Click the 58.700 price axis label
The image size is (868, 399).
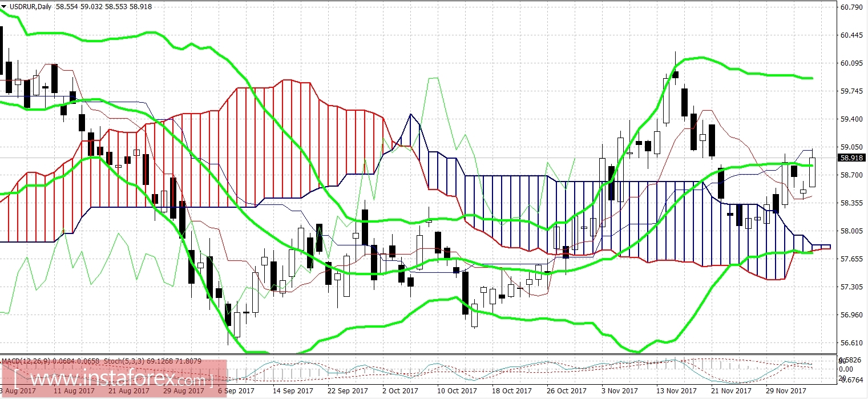point(851,175)
